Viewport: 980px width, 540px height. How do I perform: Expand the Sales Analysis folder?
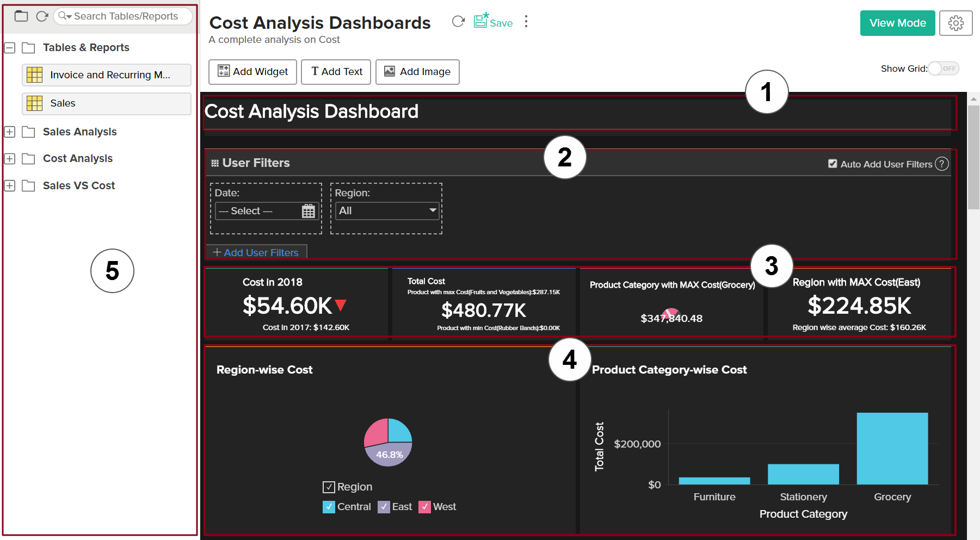tap(9, 132)
